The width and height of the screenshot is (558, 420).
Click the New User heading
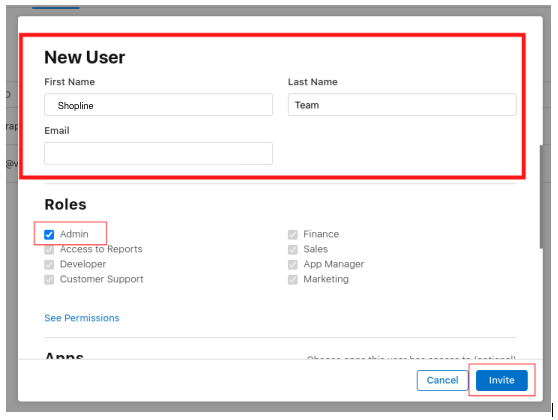click(x=85, y=57)
